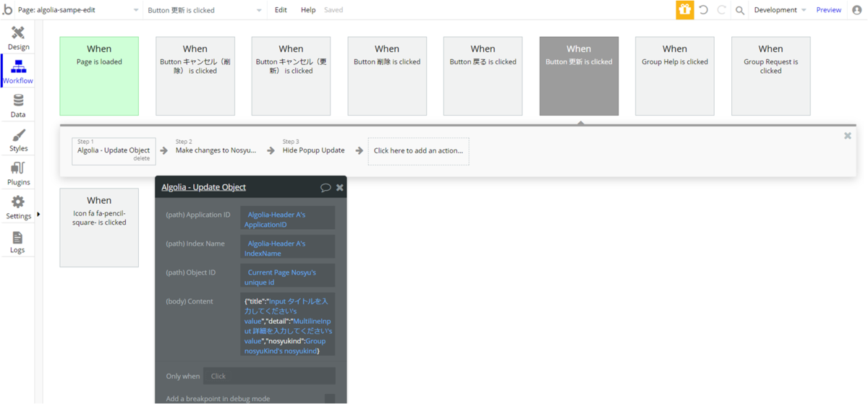The image size is (868, 404).
Task: Open the Page algolia-sampe-edit dropdown
Action: pyautogui.click(x=78, y=10)
